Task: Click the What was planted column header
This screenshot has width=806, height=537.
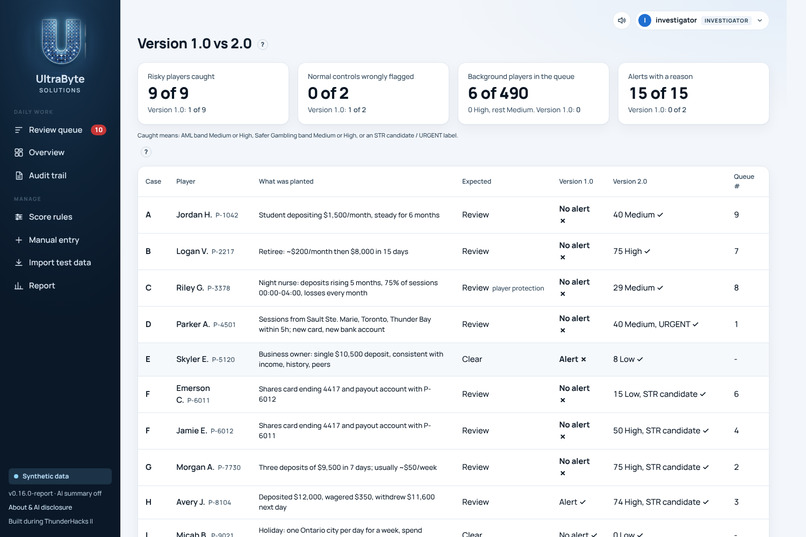Action: [x=286, y=181]
